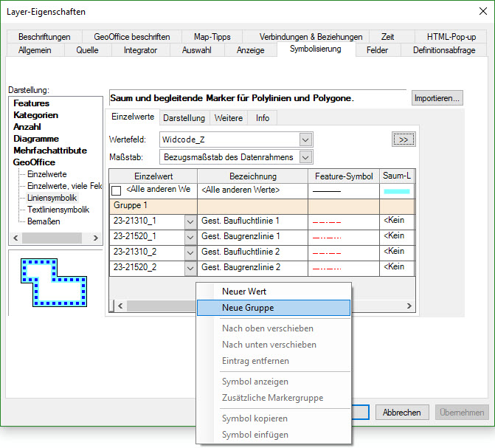Open the Wertefeld dropdown showing Widcode_Z
Viewport: 495px width, 448px height.
point(305,139)
